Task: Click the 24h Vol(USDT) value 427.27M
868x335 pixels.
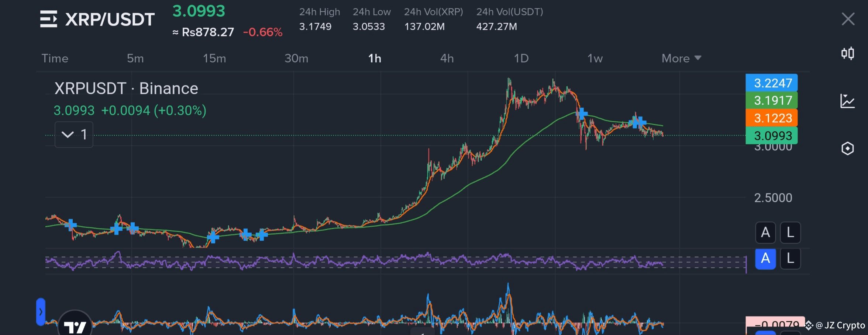Action: tap(496, 27)
